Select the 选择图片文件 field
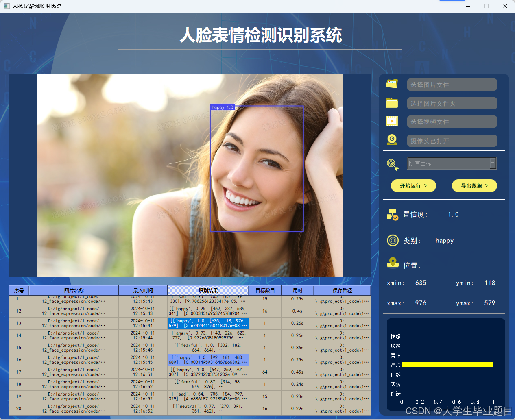This screenshot has height=420, width=515. (x=452, y=85)
